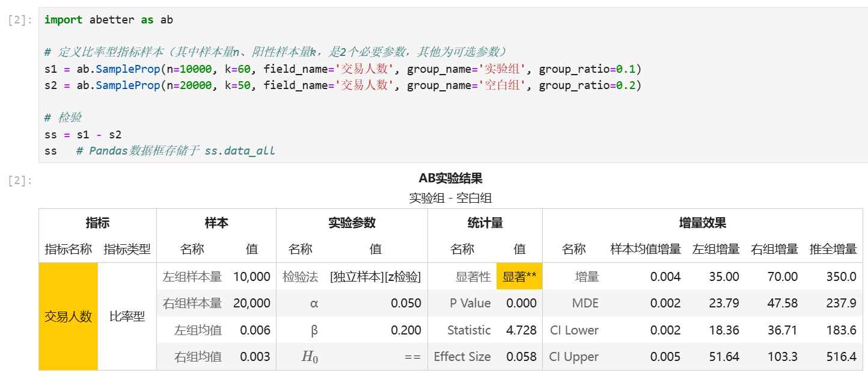Click the '检验法' parameter label
Image resolution: width=868 pixels, height=376 pixels.
pyautogui.click(x=300, y=277)
